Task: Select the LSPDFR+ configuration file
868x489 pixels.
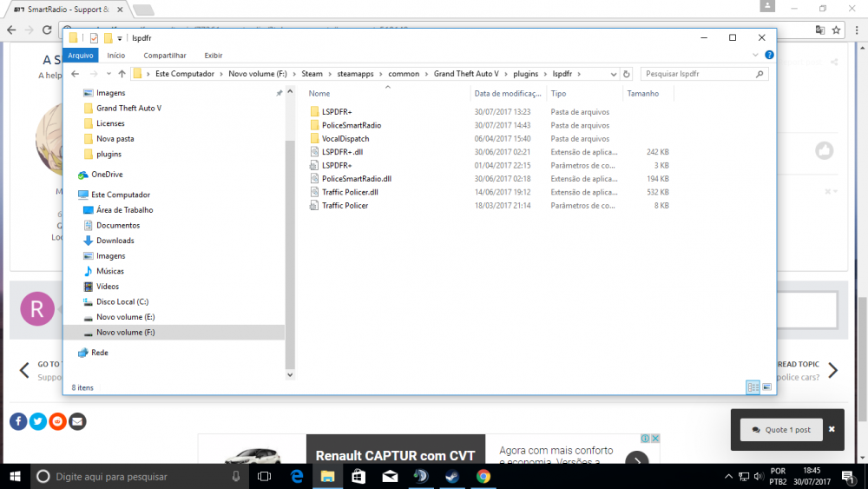Action: (337, 165)
